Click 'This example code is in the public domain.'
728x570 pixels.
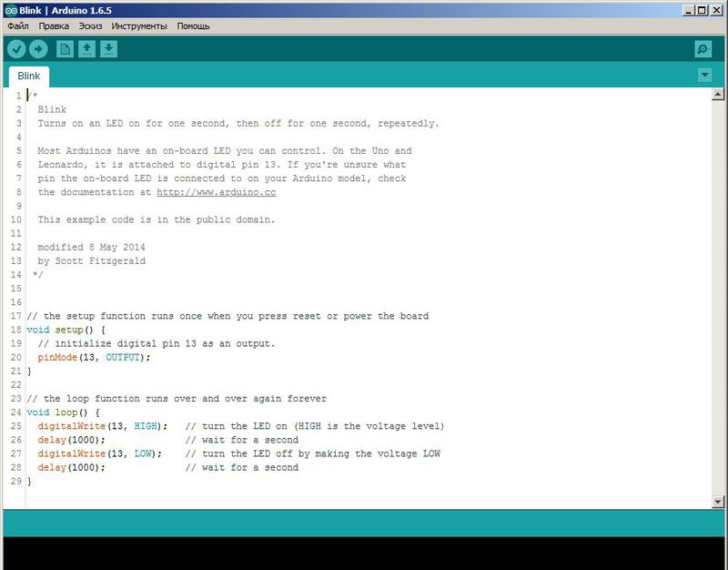[157, 219]
